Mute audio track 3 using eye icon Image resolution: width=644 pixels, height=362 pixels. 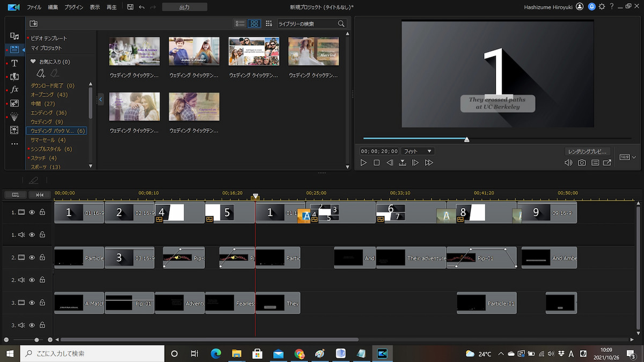[x=32, y=325]
